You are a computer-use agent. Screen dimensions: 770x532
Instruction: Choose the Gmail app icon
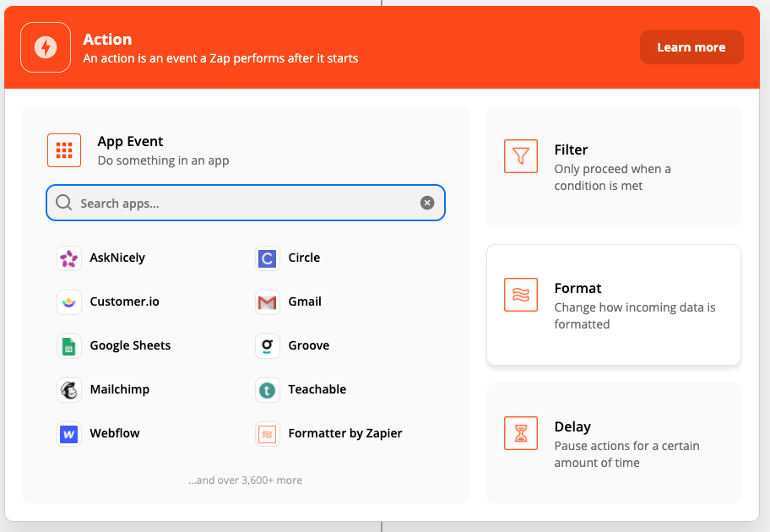pyautogui.click(x=268, y=302)
